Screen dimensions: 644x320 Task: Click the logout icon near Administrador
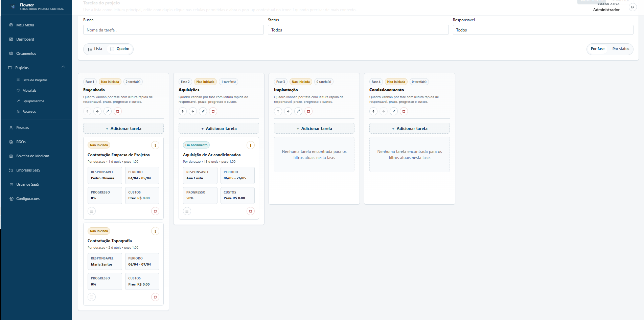[x=633, y=7]
